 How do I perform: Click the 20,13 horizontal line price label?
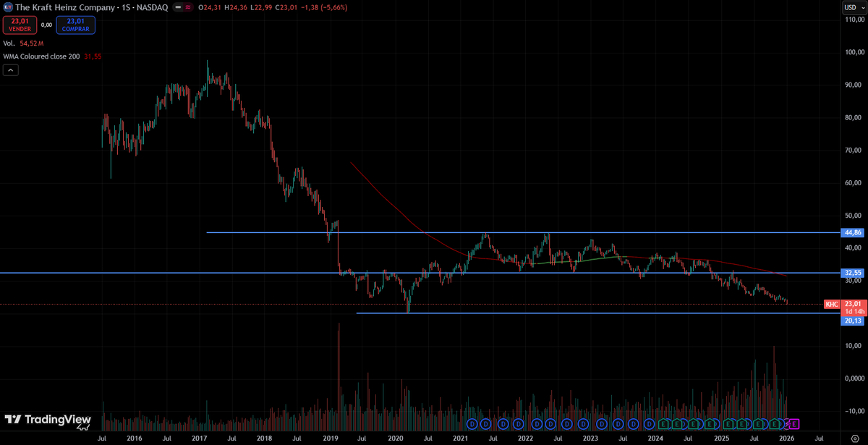(851, 321)
